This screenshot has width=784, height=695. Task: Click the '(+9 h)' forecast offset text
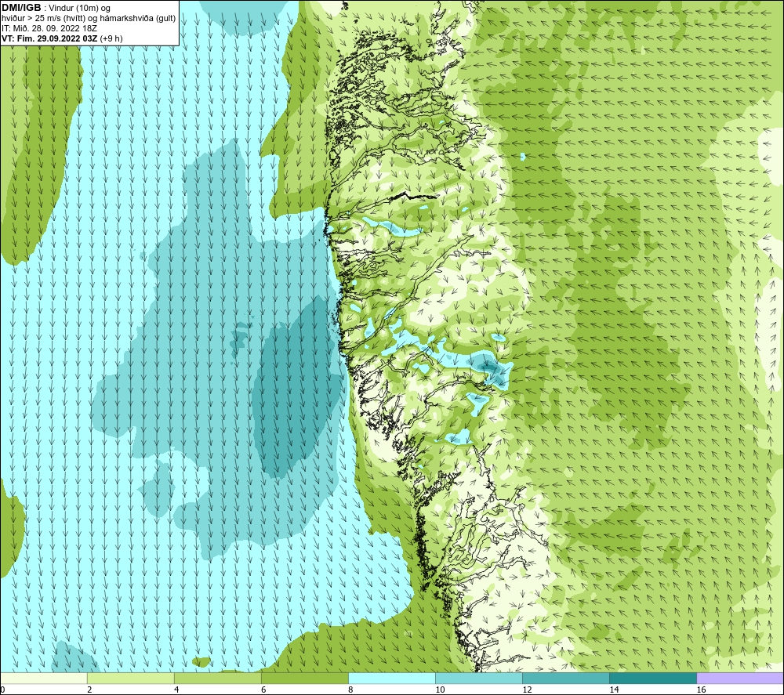click(x=111, y=38)
